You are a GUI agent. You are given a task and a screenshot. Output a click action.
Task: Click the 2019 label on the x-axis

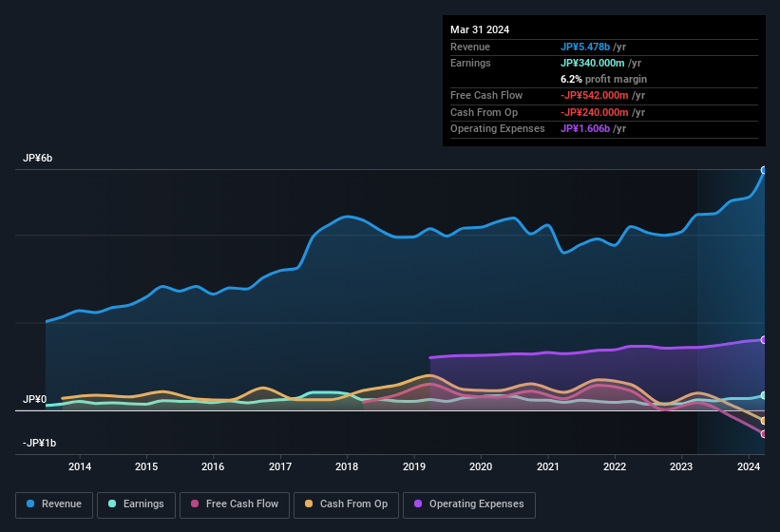(414, 466)
